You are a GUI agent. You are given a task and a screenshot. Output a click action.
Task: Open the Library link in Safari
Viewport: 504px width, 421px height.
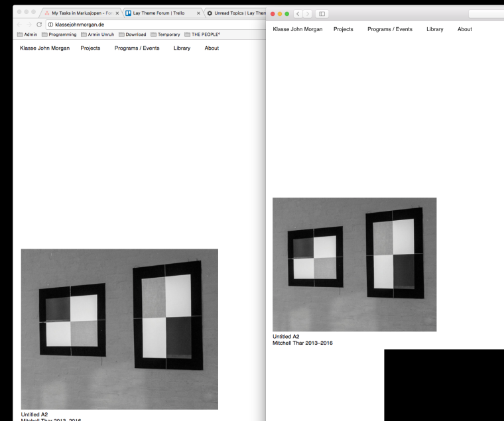point(435,29)
